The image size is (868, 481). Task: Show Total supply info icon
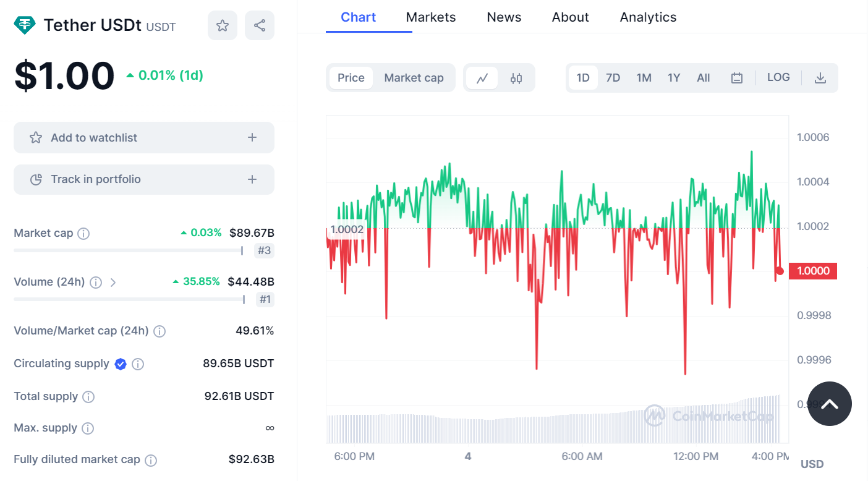(88, 397)
